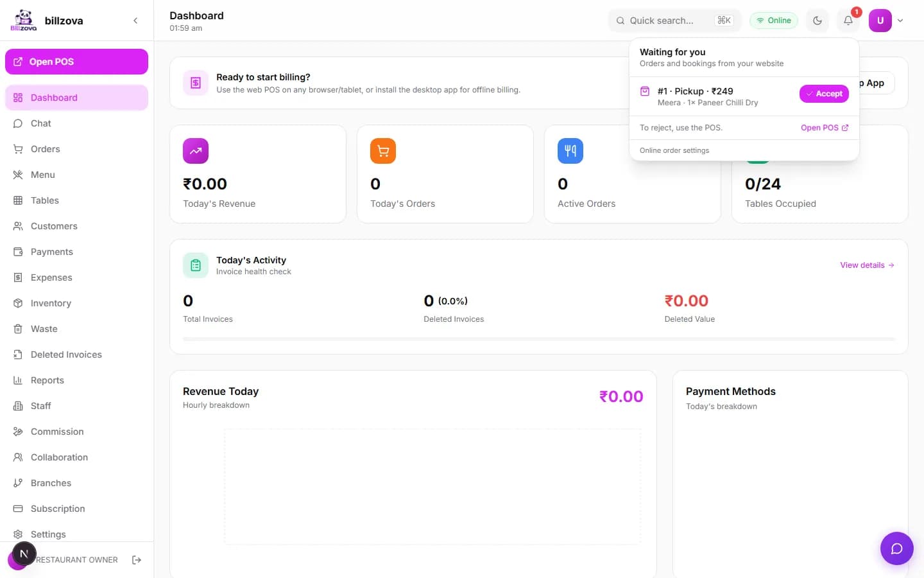Screen dimensions: 924x578
Task: Follow the Open POS link in notifications
Action: click(x=825, y=128)
